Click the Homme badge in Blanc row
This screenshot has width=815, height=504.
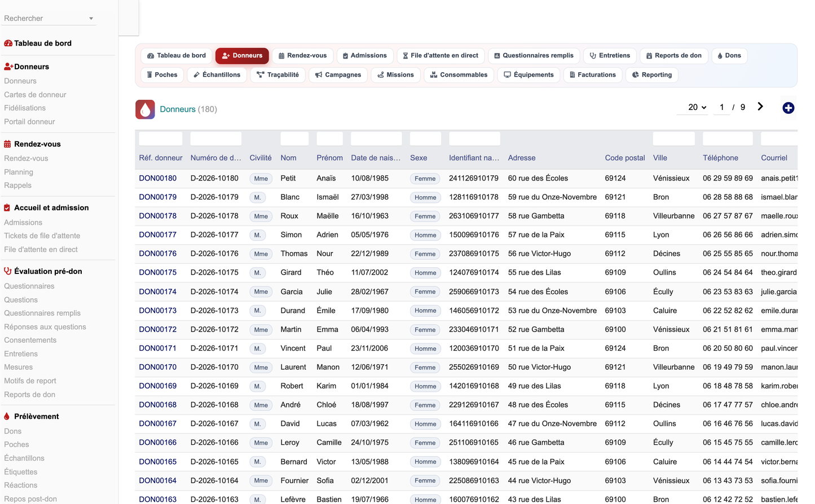(425, 197)
